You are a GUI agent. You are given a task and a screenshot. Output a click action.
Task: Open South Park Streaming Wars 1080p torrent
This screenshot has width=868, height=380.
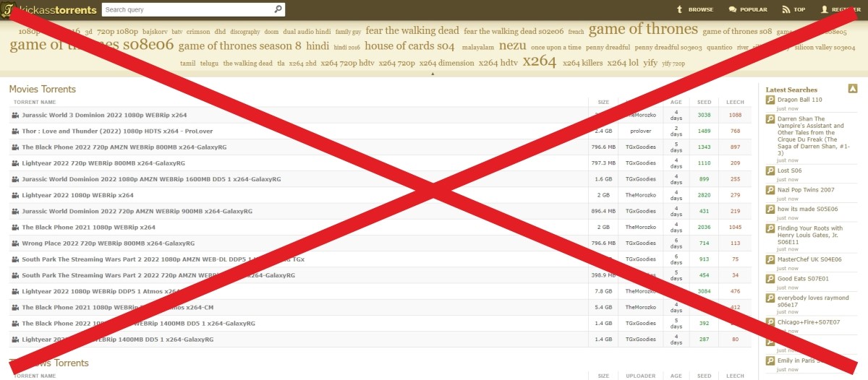coord(163,259)
